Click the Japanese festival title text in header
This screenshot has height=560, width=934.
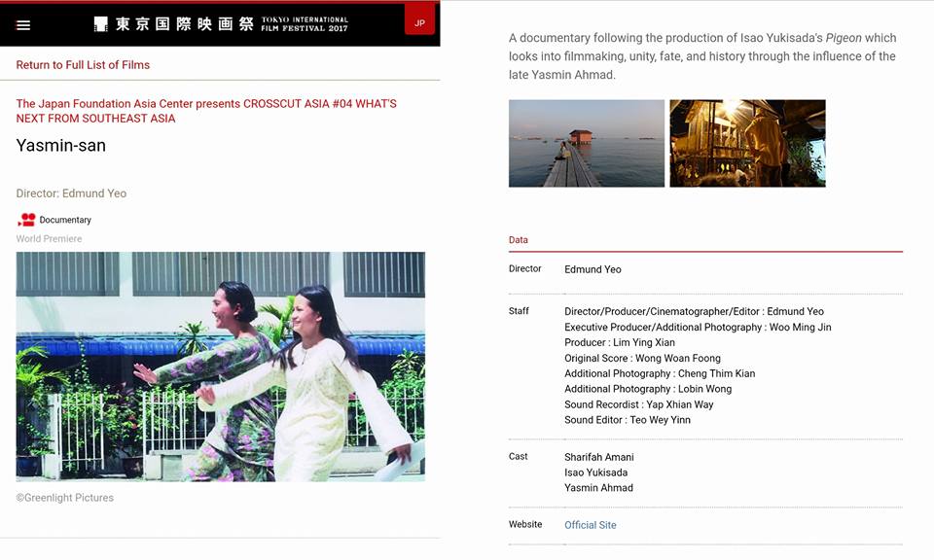click(185, 23)
